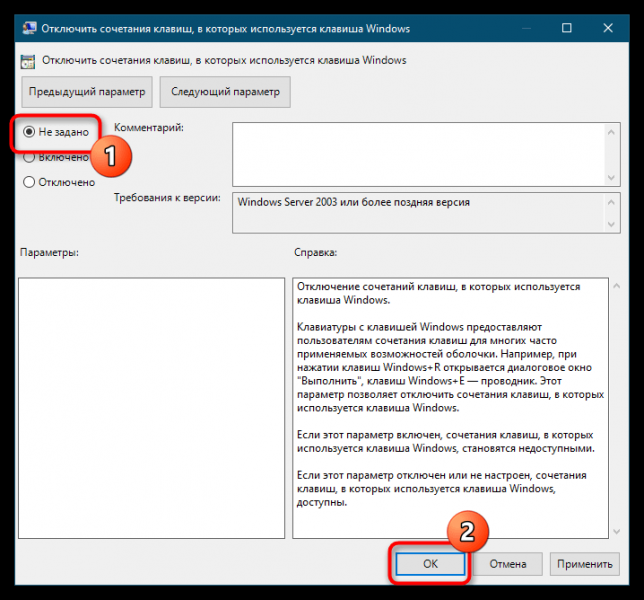Click the policy icon in the title bar
The height and width of the screenshot is (600, 644).
point(29,28)
